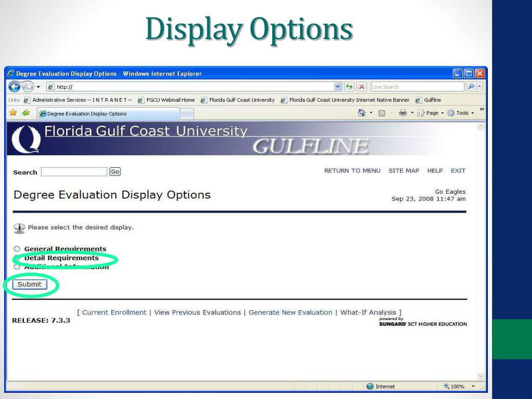This screenshot has height=399, width=532.
Task: Select the Detail Requirements radio button
Action: (x=17, y=258)
